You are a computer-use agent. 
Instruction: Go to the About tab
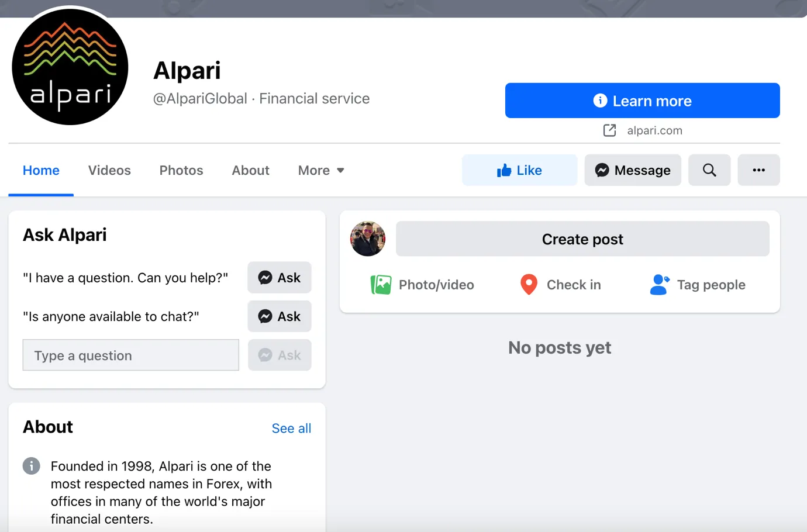[250, 170]
